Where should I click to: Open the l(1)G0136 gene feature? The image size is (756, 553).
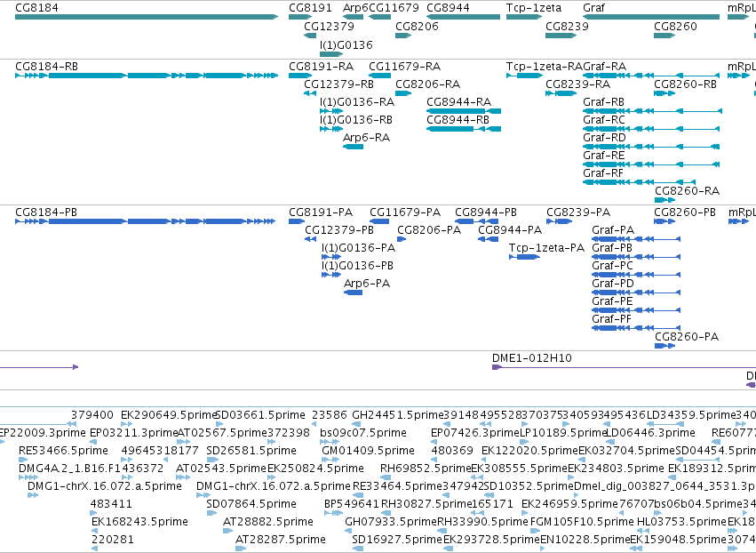[x=331, y=54]
